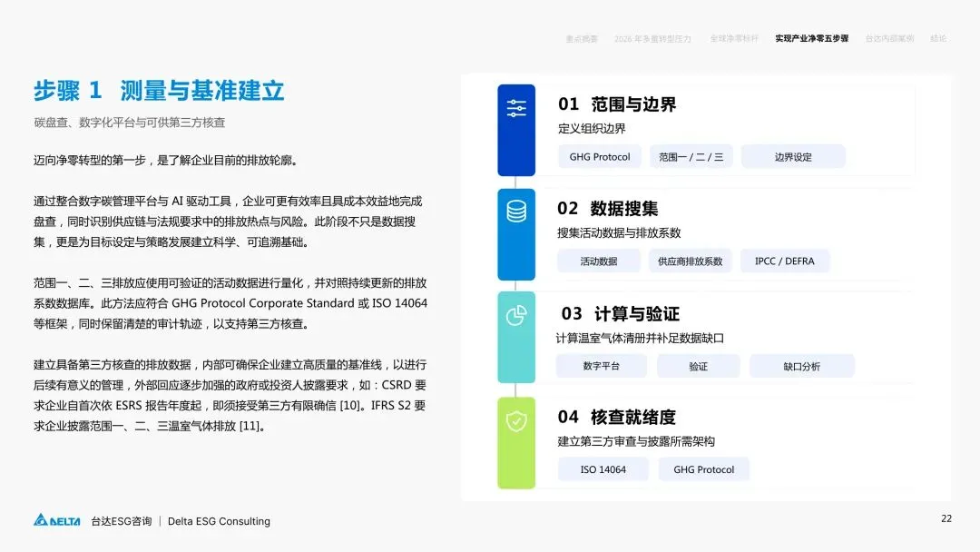The width and height of the screenshot is (980, 552).
Task: Click the description 定义组织边界
Action: tap(592, 129)
